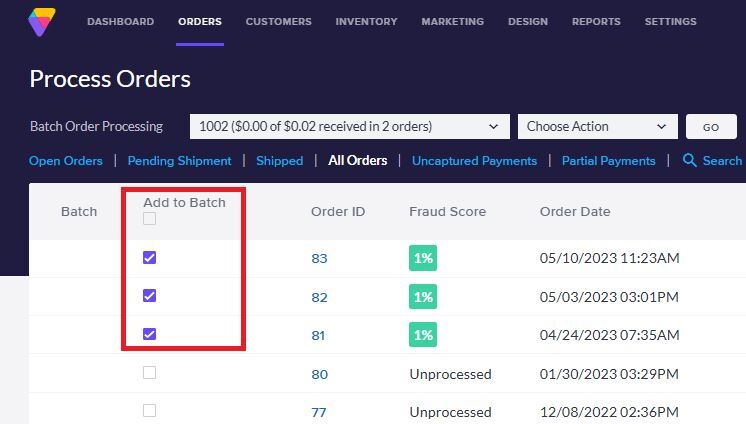The image size is (746, 424).
Task: Open the Orders menu
Action: click(x=200, y=21)
